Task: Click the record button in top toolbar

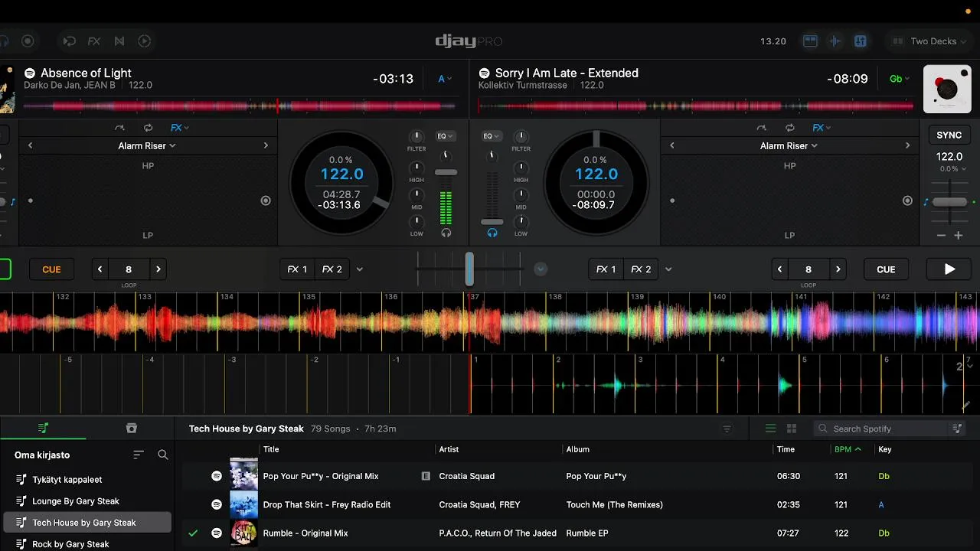Action: point(28,41)
